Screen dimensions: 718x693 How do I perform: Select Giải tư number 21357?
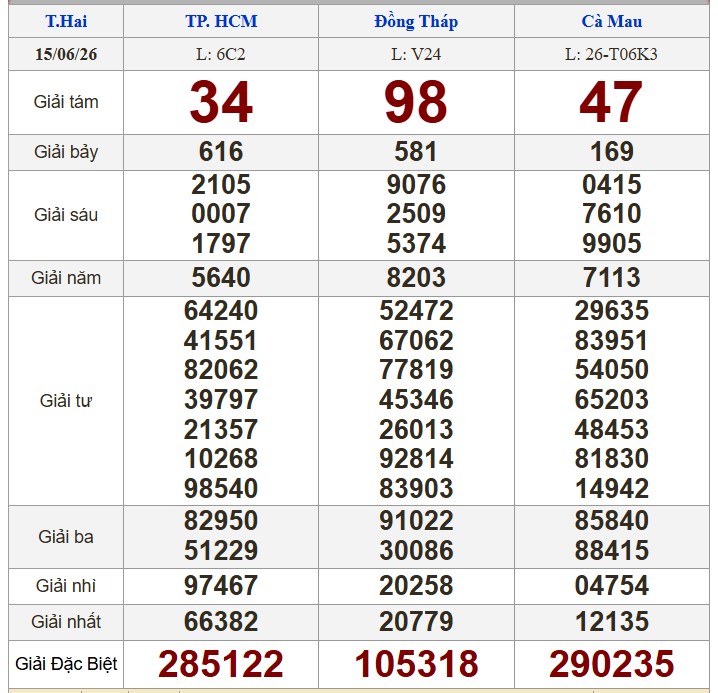click(221, 430)
